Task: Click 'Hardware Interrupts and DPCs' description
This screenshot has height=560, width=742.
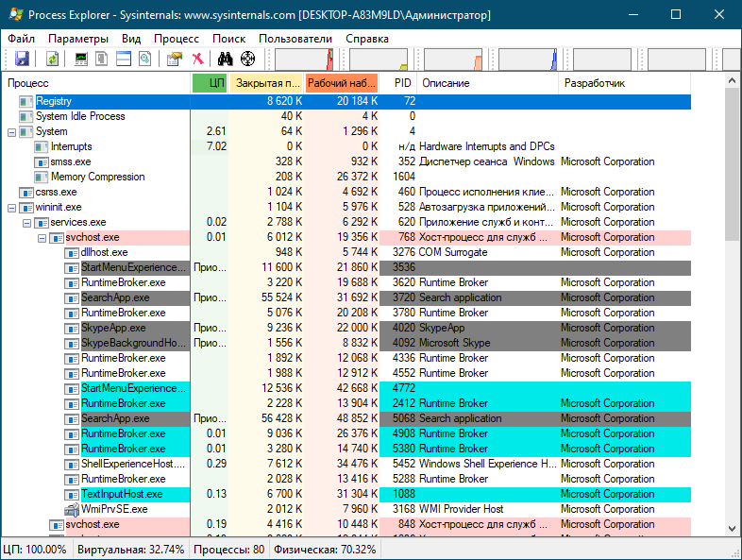Action: click(x=486, y=146)
